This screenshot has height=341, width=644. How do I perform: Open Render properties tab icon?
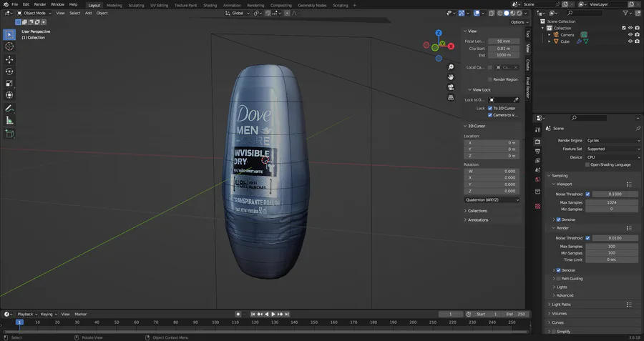(537, 142)
